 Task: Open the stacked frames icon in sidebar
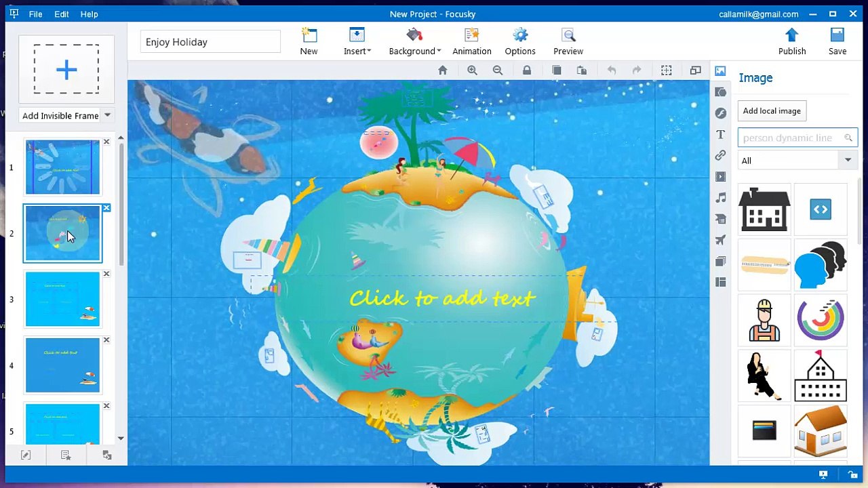tap(720, 261)
